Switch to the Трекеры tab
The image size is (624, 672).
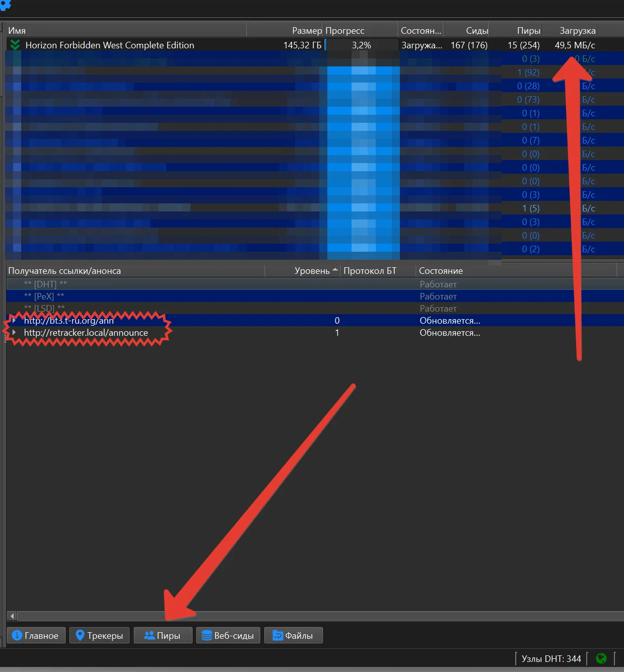pyautogui.click(x=99, y=636)
